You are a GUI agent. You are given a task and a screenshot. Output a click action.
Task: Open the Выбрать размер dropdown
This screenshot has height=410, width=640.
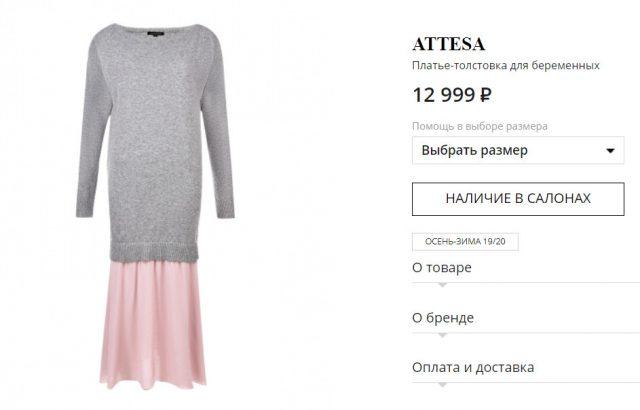518,151
